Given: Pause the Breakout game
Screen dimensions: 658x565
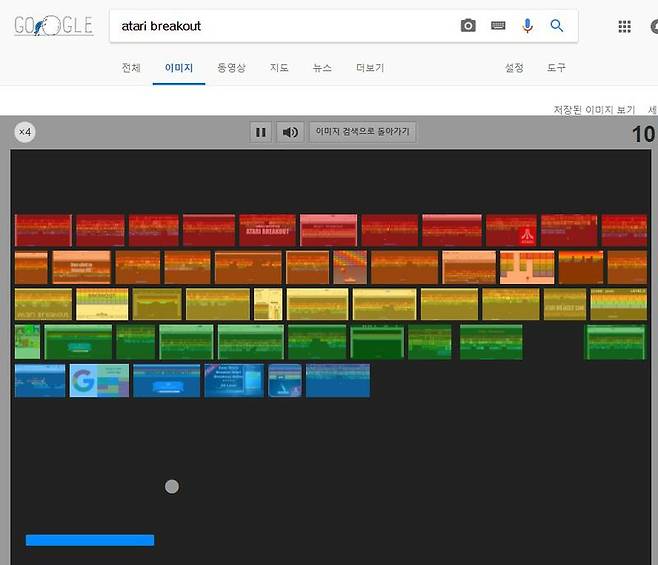Looking at the screenshot, I should [x=261, y=132].
